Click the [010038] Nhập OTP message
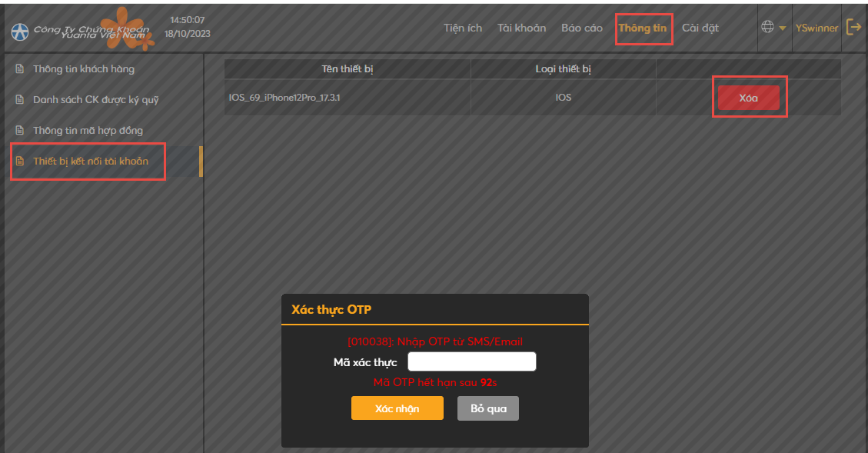 click(x=435, y=341)
